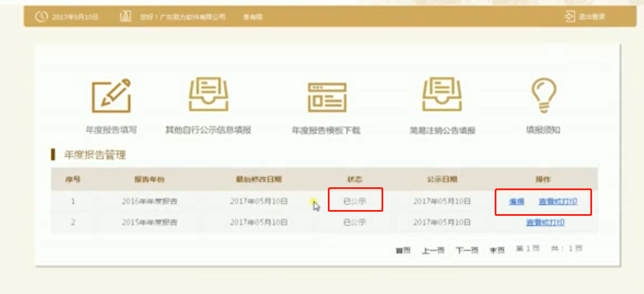Click 下一页 in the pagination
The width and height of the screenshot is (644, 294).
point(467,250)
